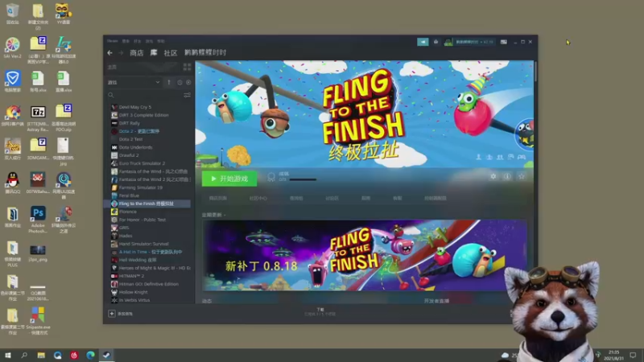Image resolution: width=644 pixels, height=362 pixels.
Task: Open File Explorer from taskbar
Action: [41, 356]
